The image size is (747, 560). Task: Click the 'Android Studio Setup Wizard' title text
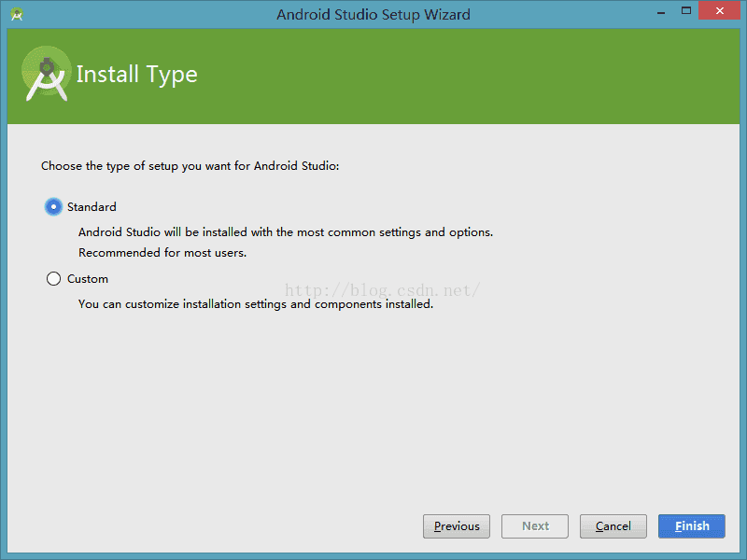[373, 15]
